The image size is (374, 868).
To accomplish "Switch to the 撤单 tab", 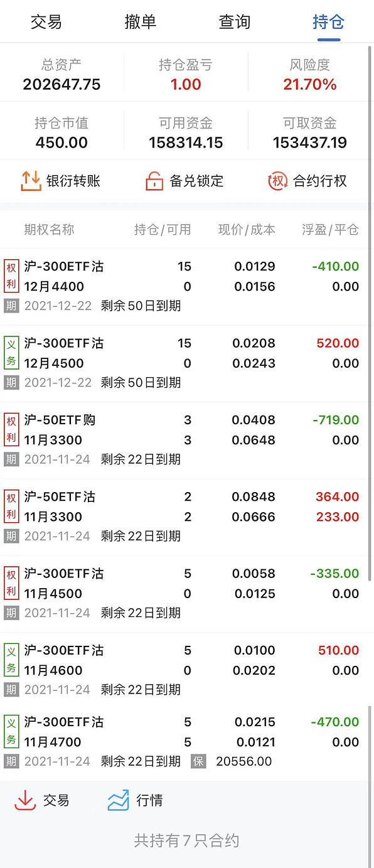I will click(x=140, y=22).
